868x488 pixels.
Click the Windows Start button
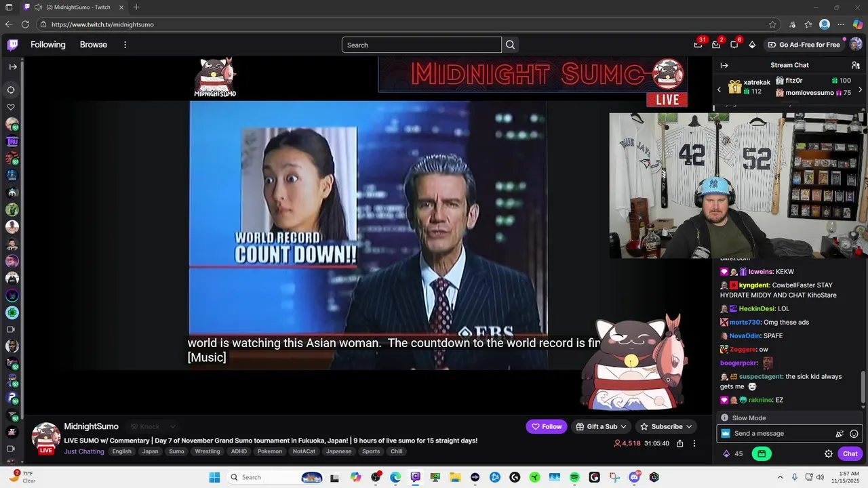[x=214, y=477]
